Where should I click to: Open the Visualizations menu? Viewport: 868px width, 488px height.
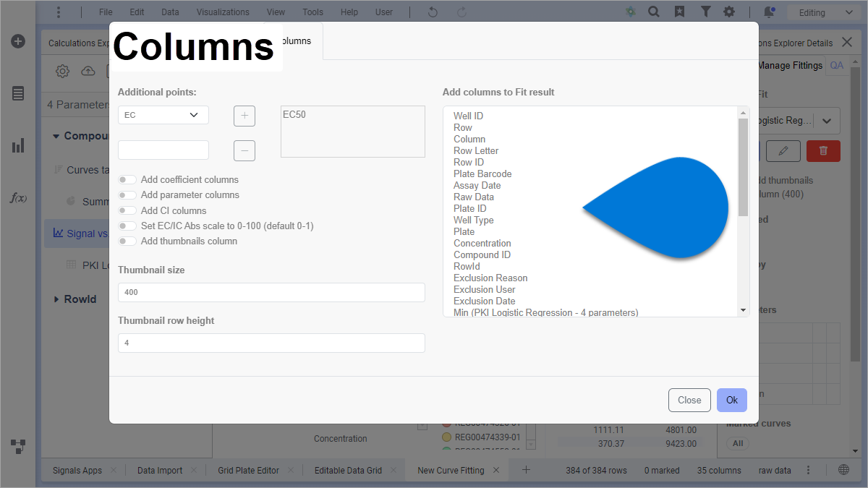(223, 12)
